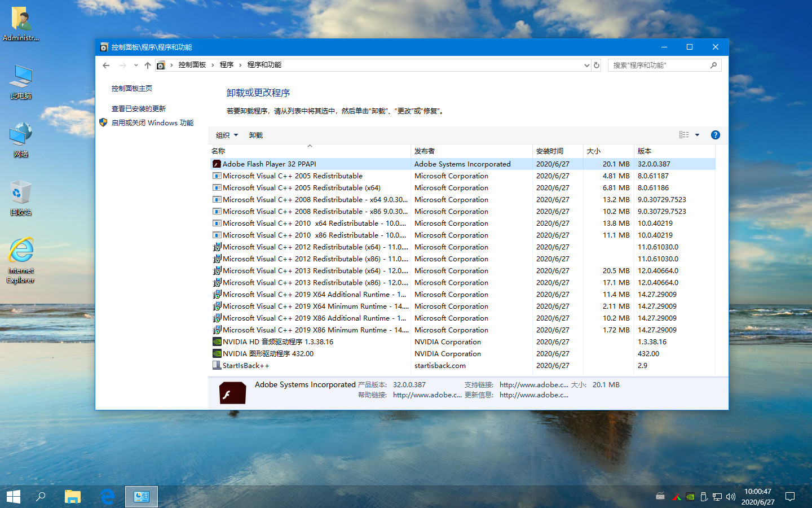Click the Visual C++ 2019 X64 Additional Runtime icon
Screen dimensions: 812x508
tap(217, 294)
